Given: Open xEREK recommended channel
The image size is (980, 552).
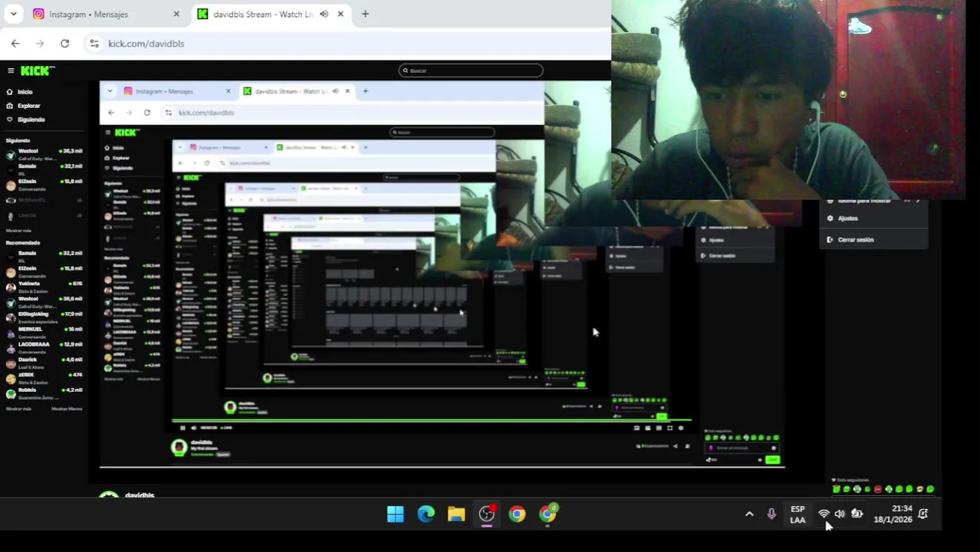Looking at the screenshot, I should (x=44, y=378).
